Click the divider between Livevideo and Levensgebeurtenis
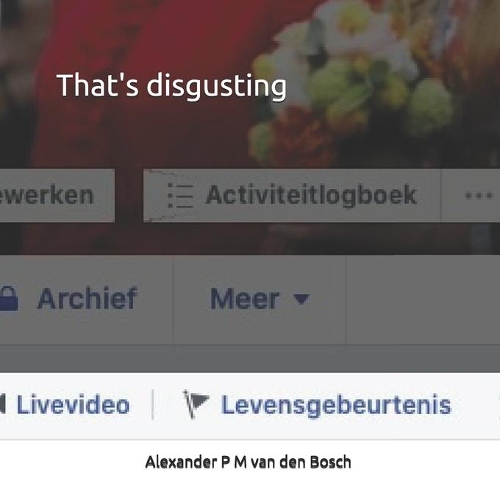Image resolution: width=500 pixels, height=500 pixels. (153, 404)
